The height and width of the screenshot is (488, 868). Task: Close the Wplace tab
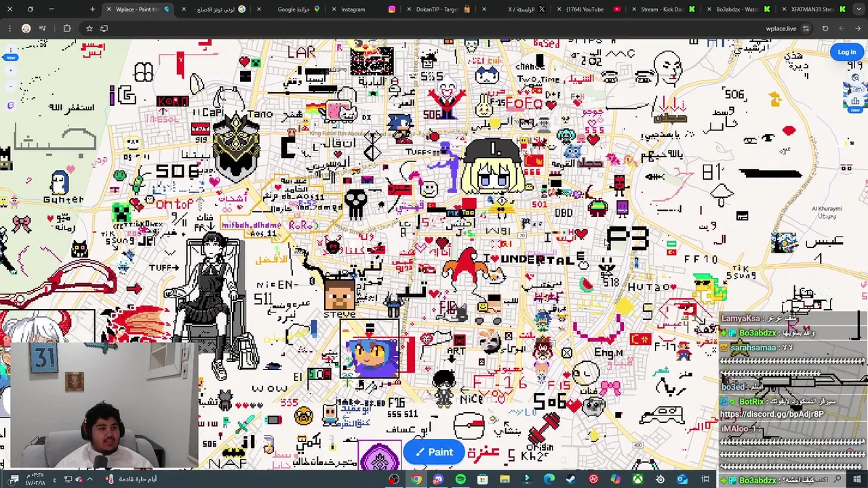click(x=108, y=9)
